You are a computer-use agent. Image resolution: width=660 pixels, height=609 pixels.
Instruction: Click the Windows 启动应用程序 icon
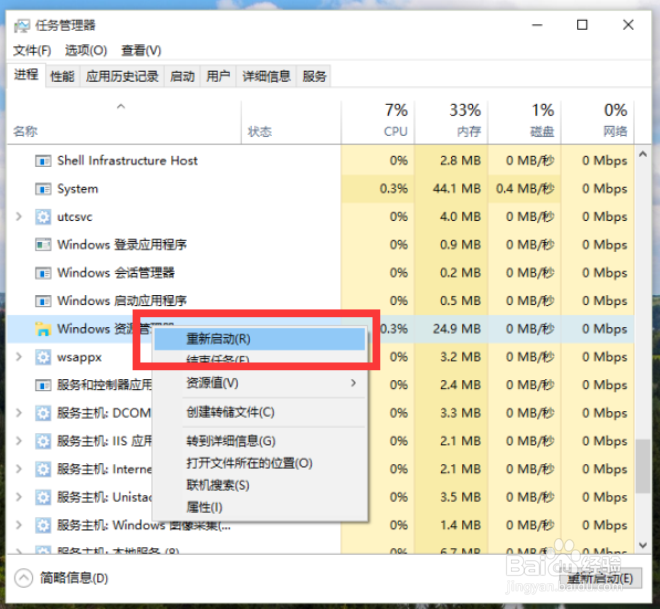43,301
